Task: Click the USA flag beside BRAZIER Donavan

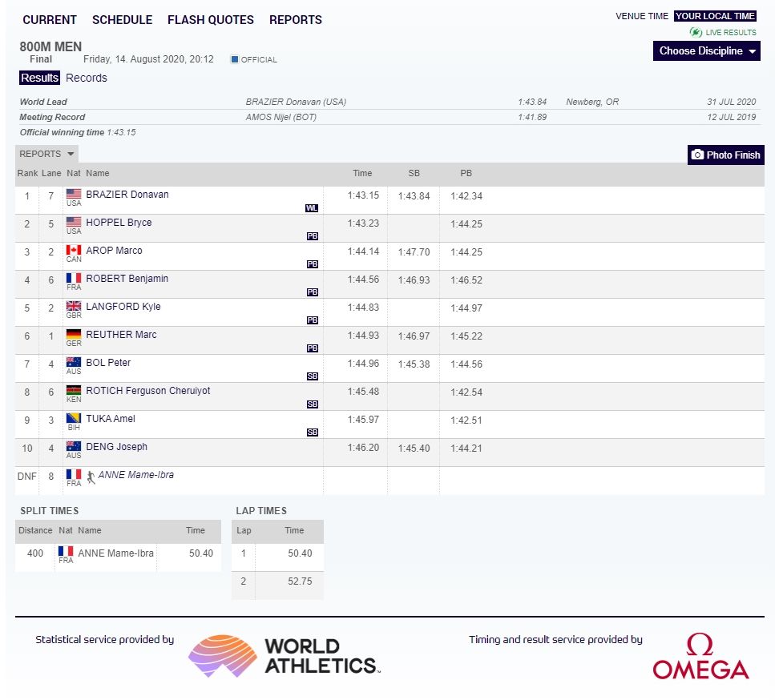Action: tap(74, 194)
